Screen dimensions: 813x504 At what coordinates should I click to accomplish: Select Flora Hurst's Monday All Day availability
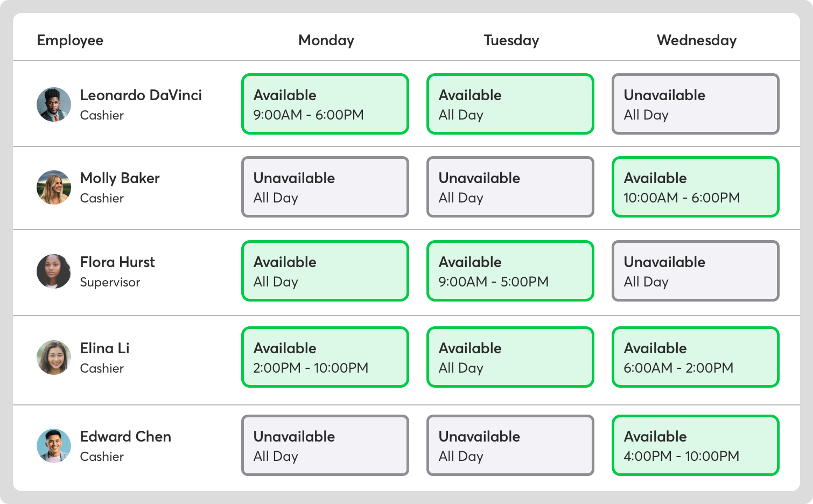(x=325, y=271)
